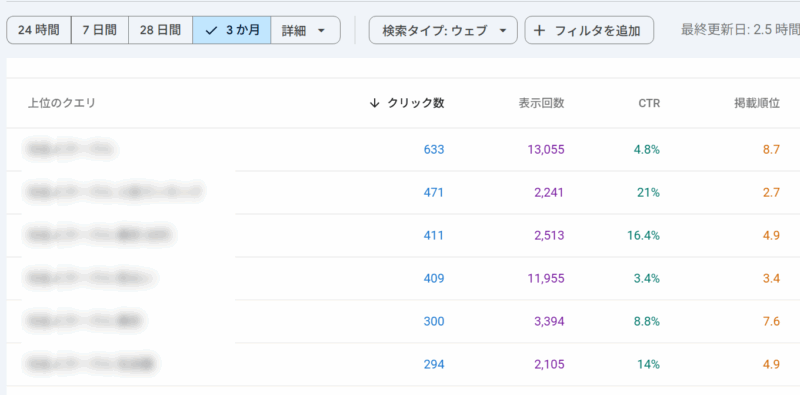Click the position value 2.7
Image resolution: width=800 pixels, height=395 pixels.
point(771,192)
